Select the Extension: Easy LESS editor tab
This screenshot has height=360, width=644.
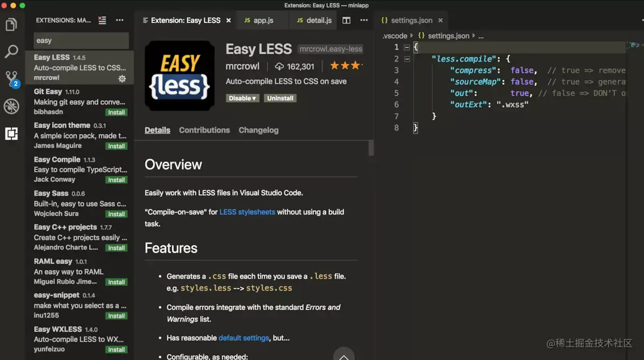click(185, 20)
